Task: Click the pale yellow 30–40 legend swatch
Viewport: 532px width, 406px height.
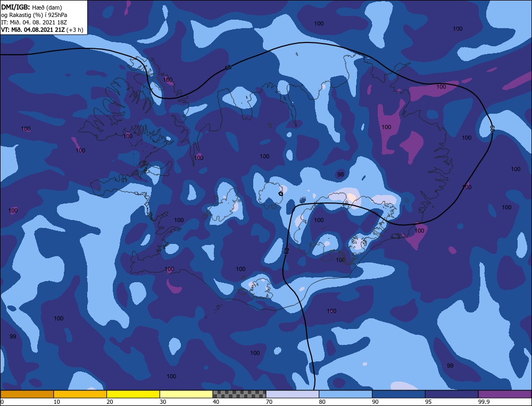Action: 186,394
